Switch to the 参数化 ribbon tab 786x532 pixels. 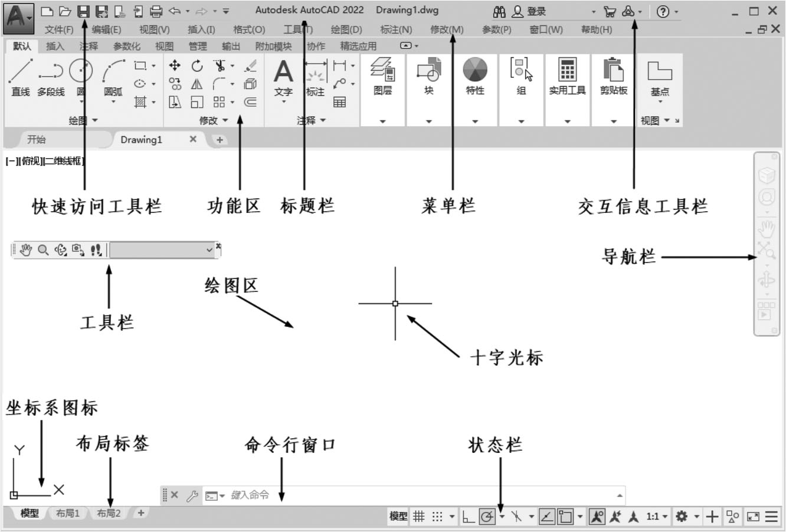(x=127, y=46)
